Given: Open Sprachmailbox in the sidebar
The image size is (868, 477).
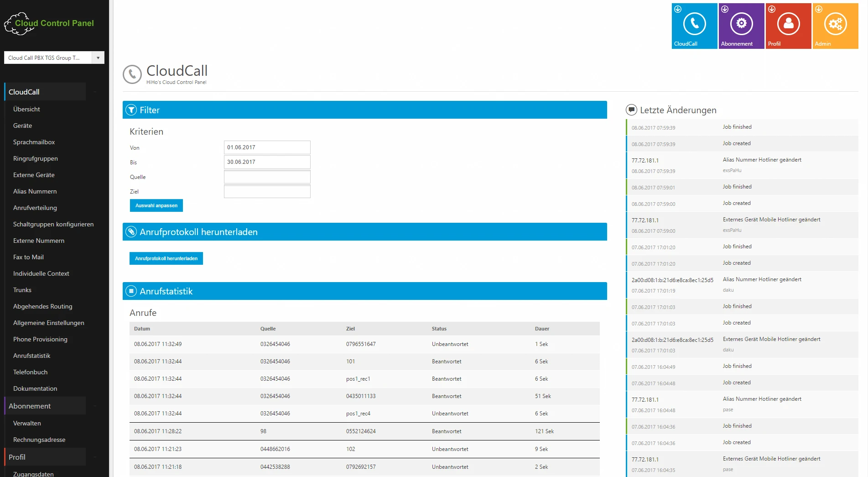Looking at the screenshot, I should point(34,142).
